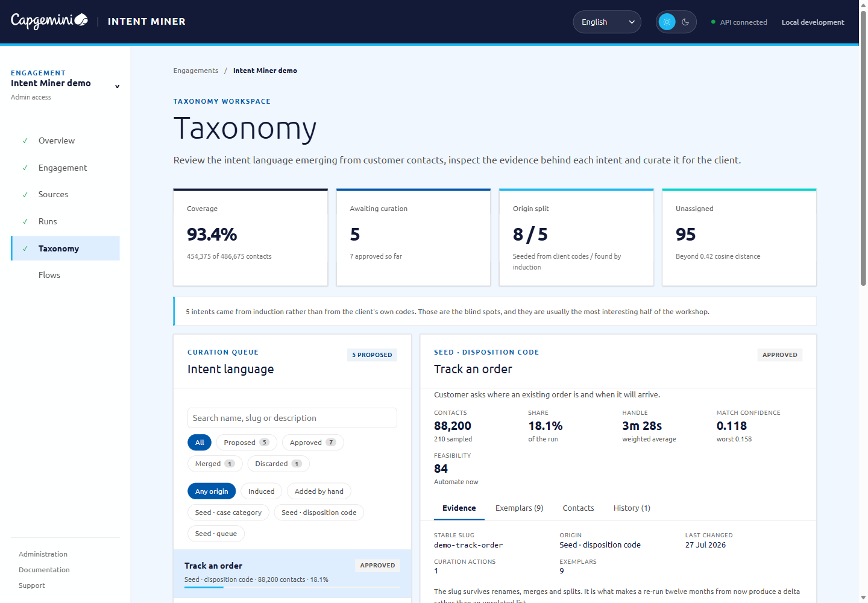868x603 pixels.
Task: Select Seed · disposition code filter chip
Action: point(319,513)
